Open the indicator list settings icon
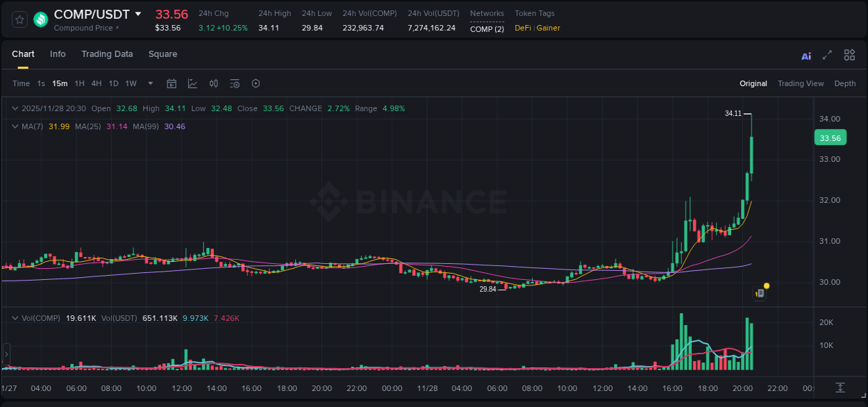 coord(234,83)
